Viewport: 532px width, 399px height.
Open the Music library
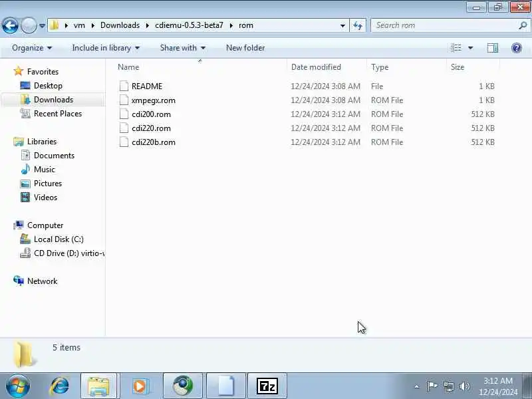pos(44,169)
